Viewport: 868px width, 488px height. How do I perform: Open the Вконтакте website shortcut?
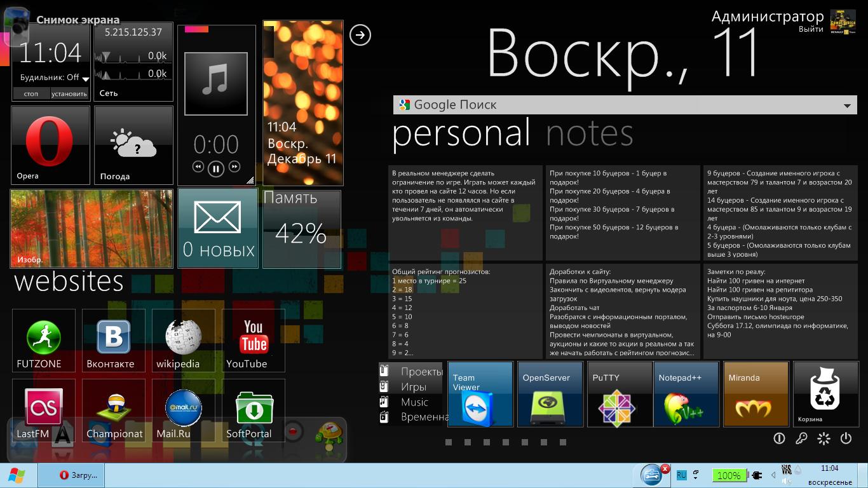113,341
